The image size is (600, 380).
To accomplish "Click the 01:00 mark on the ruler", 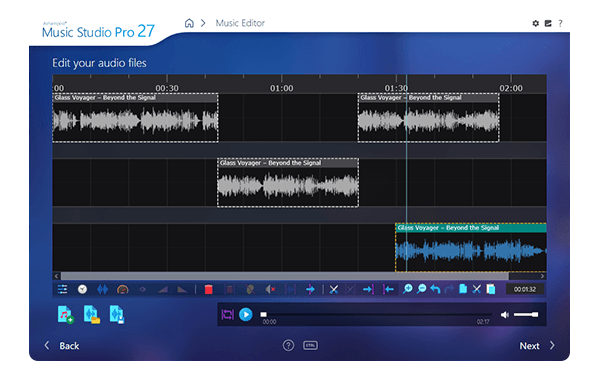I will 282,88.
